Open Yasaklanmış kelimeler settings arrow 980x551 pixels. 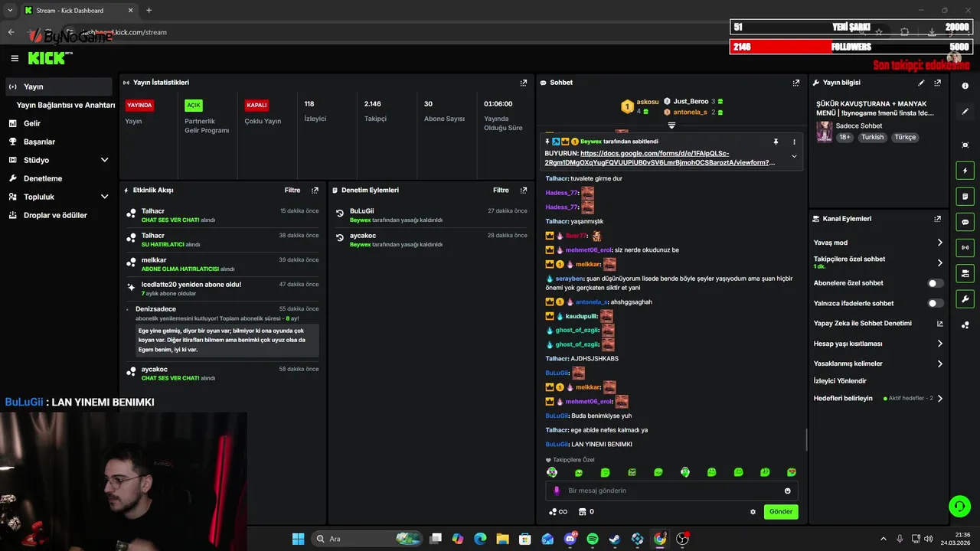tap(940, 364)
